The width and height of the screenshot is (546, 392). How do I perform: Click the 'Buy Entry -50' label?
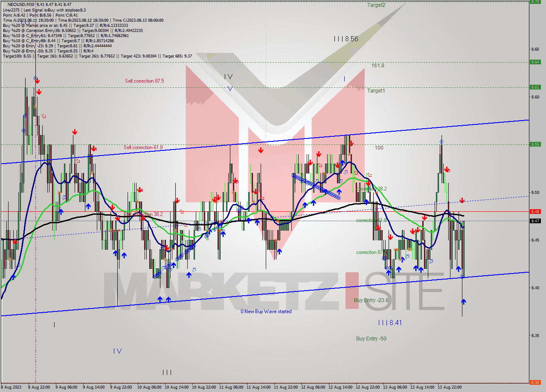pos(372,339)
